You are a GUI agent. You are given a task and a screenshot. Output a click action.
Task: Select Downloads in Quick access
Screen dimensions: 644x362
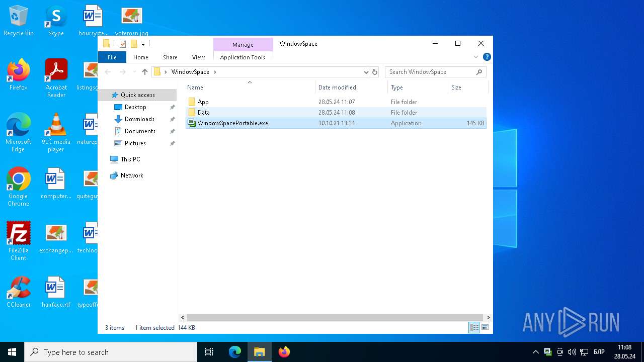[x=139, y=119]
